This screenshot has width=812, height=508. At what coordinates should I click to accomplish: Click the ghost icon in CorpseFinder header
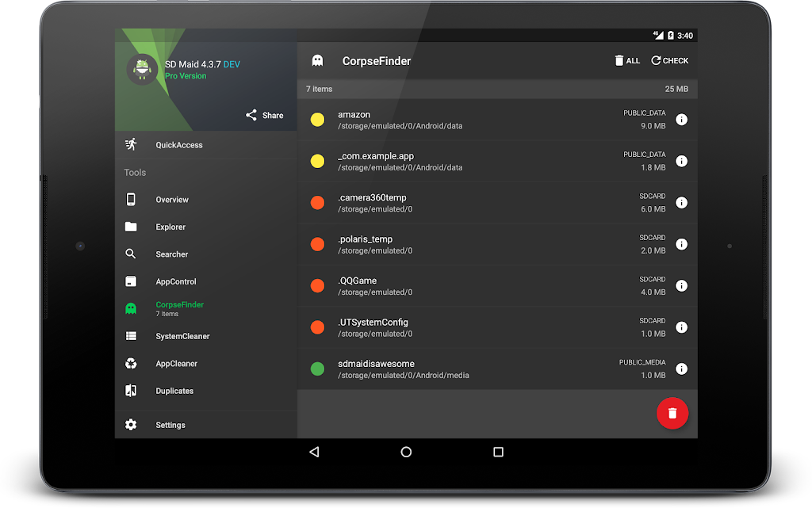click(x=317, y=61)
